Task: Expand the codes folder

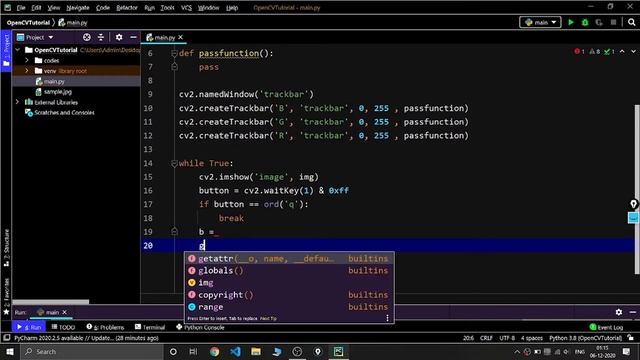Action: coord(27,60)
